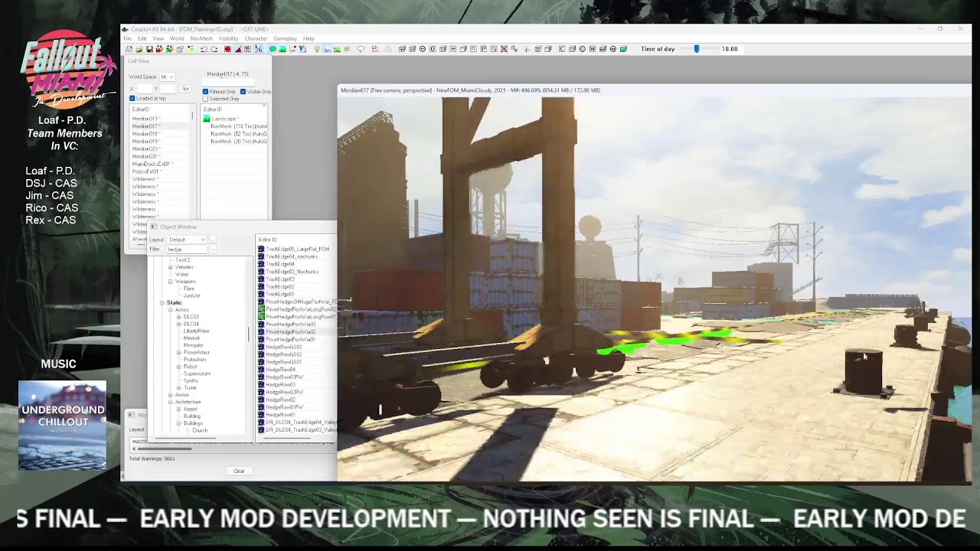Open the NavMesh menu
This screenshot has width=980, height=551.
(x=201, y=38)
